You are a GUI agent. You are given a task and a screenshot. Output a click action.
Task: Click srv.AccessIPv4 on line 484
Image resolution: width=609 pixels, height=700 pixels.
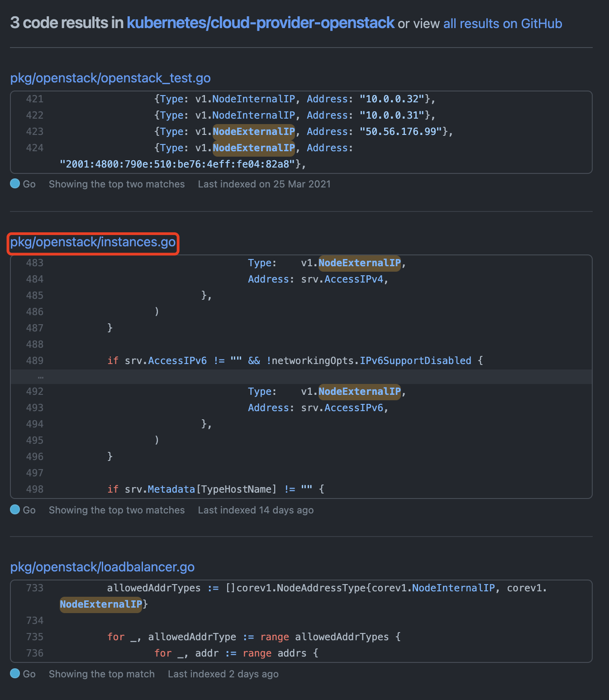(x=342, y=279)
